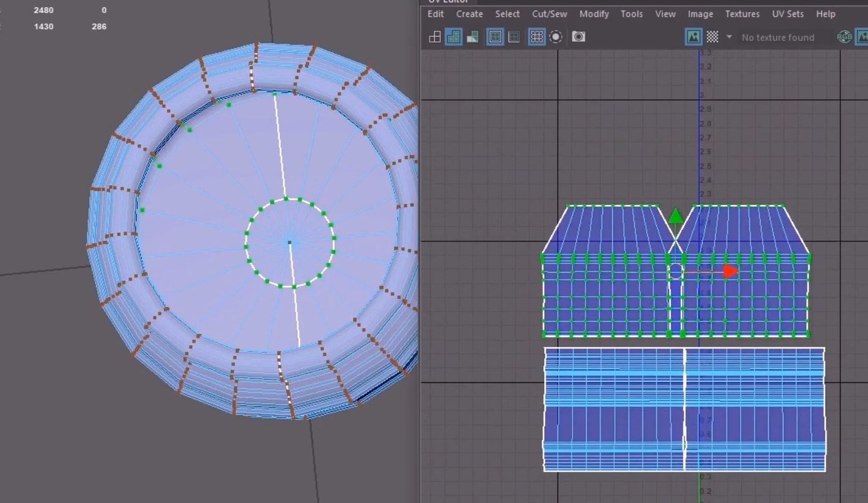Screen dimensions: 868x503
Task: Open the Tools menu
Action: point(632,14)
